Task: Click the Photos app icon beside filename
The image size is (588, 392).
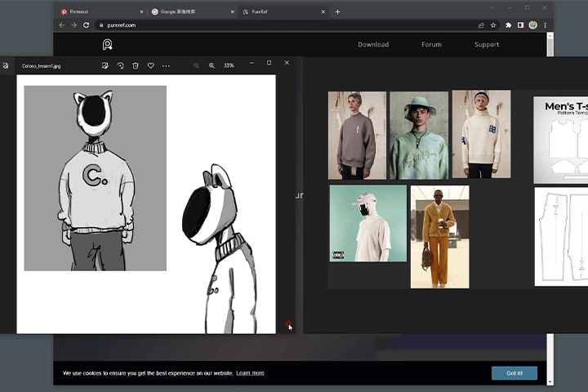Action: (x=6, y=65)
